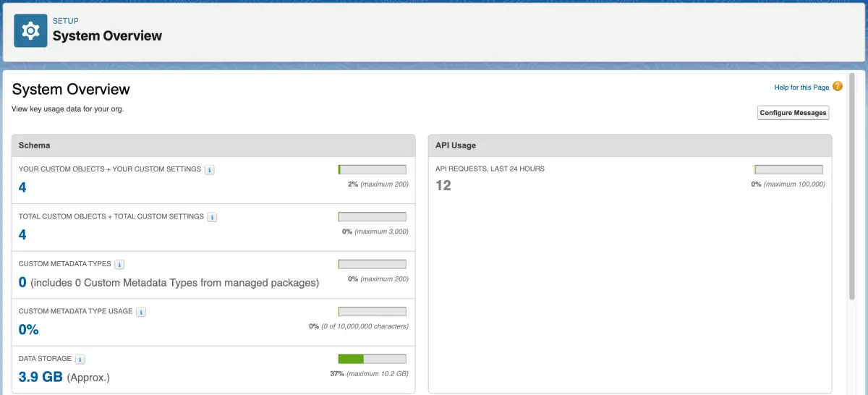
Task: Click the Setup gear icon
Action: 30,30
